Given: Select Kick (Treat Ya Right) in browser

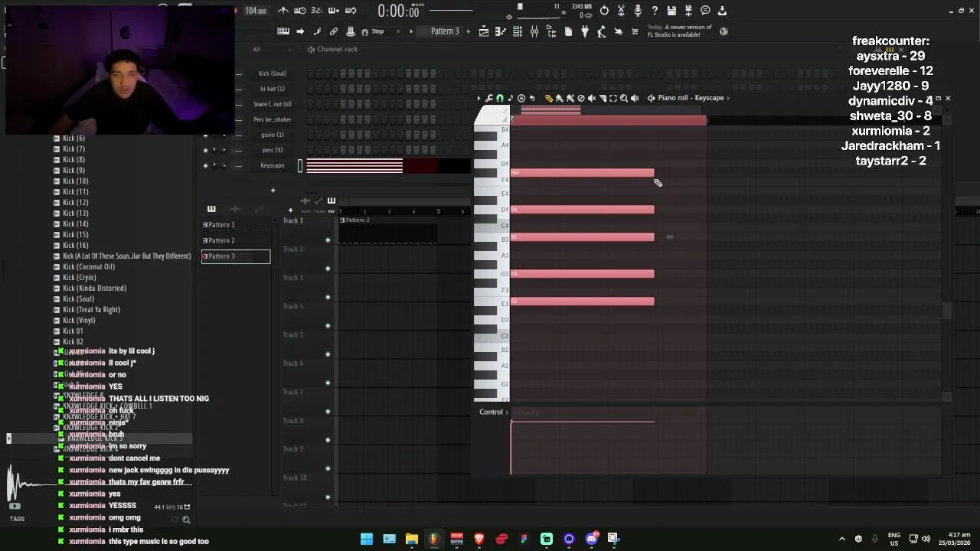Looking at the screenshot, I should click(91, 310).
